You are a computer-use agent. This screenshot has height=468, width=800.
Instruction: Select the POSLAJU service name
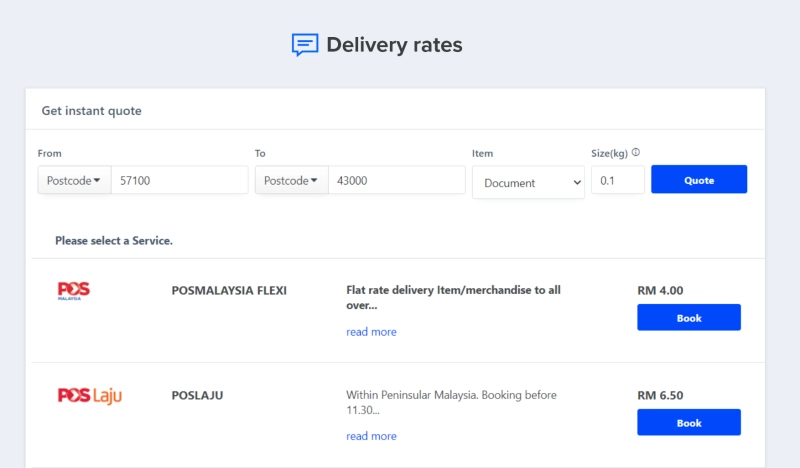point(197,396)
